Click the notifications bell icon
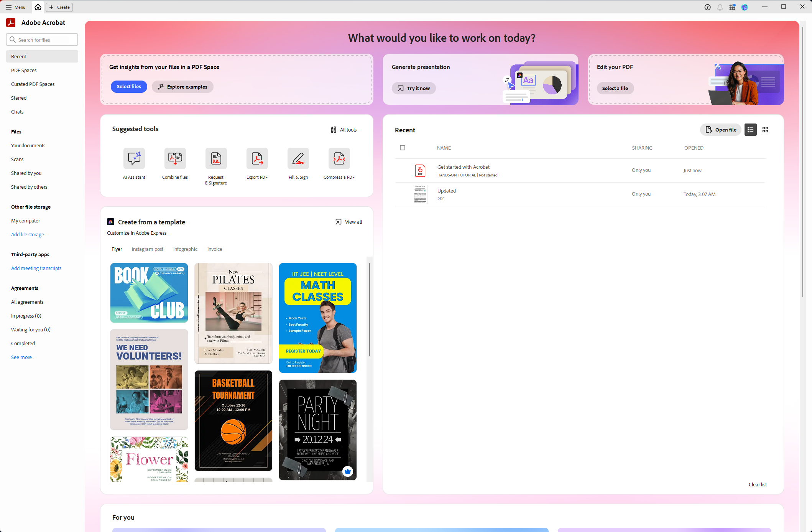 [x=720, y=7]
